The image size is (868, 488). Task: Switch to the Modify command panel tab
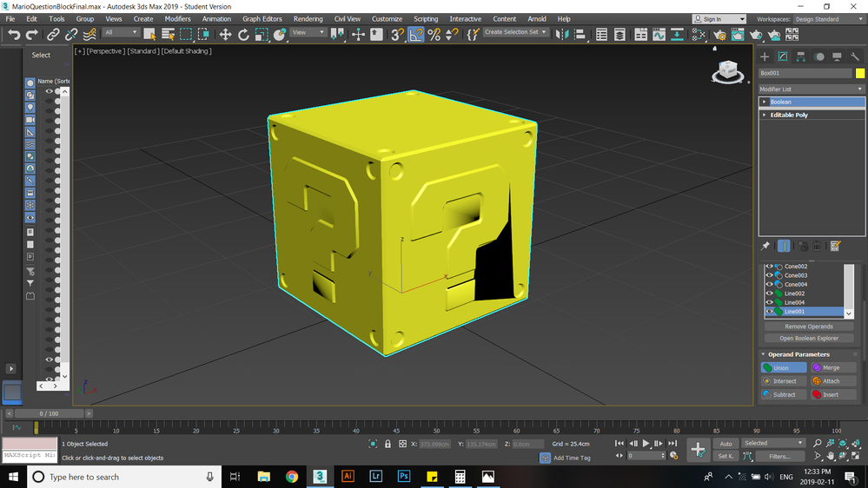coord(783,56)
